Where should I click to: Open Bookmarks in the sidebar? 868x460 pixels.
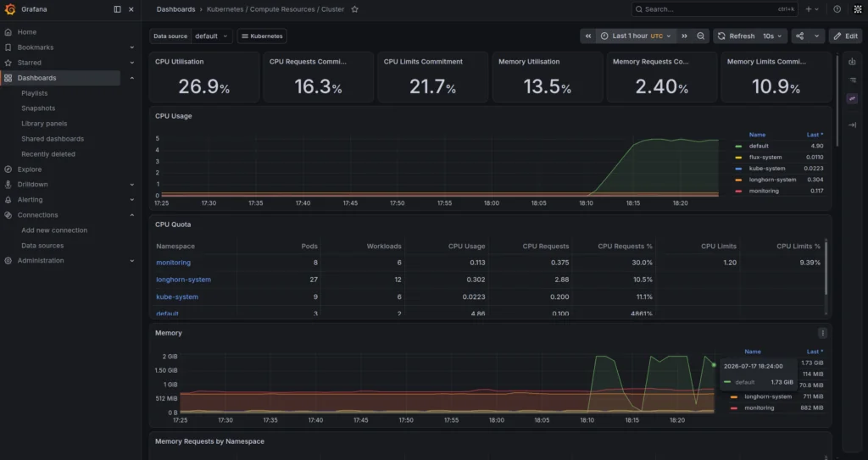[x=36, y=47]
